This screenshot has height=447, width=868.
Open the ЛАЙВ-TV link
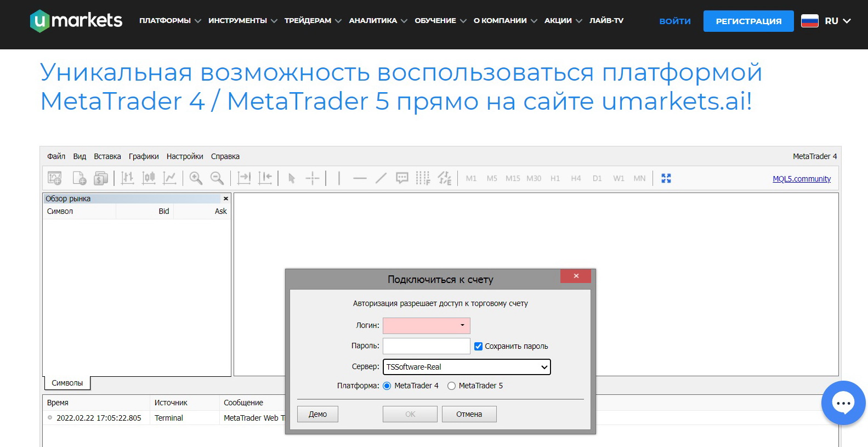[606, 21]
